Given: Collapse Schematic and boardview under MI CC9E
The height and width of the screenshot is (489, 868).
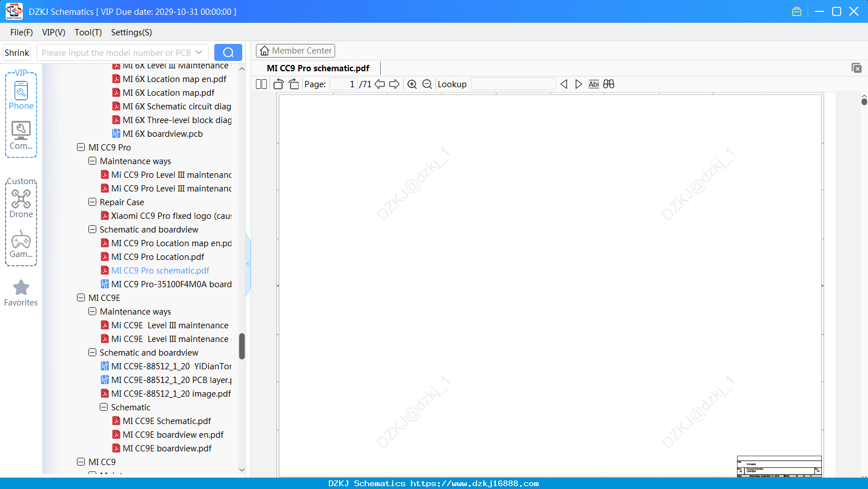Looking at the screenshot, I should (x=92, y=352).
